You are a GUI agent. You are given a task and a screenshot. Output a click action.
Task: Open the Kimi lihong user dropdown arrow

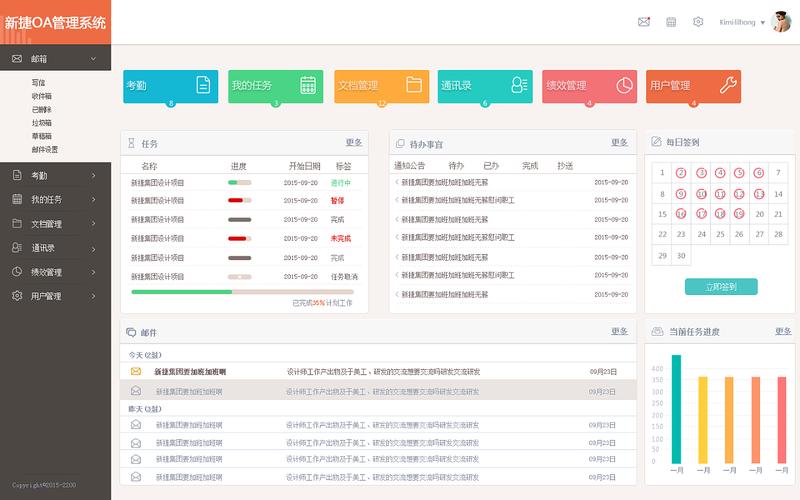click(x=763, y=22)
